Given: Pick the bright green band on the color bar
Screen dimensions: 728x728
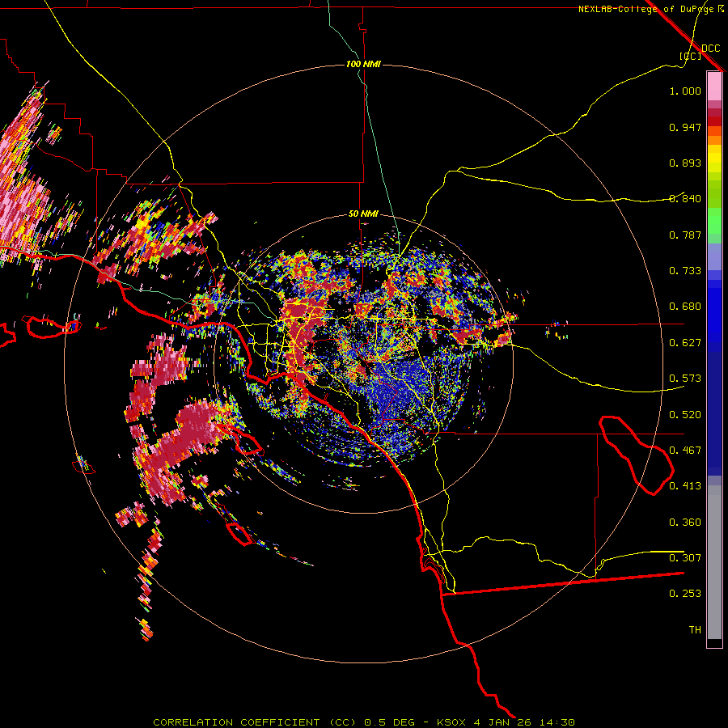Looking at the screenshot, I should click(x=714, y=221).
